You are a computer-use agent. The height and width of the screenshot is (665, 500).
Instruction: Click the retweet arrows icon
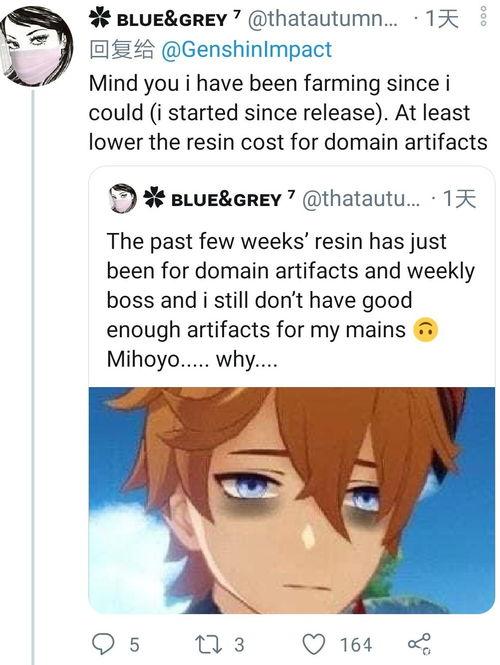(x=208, y=644)
